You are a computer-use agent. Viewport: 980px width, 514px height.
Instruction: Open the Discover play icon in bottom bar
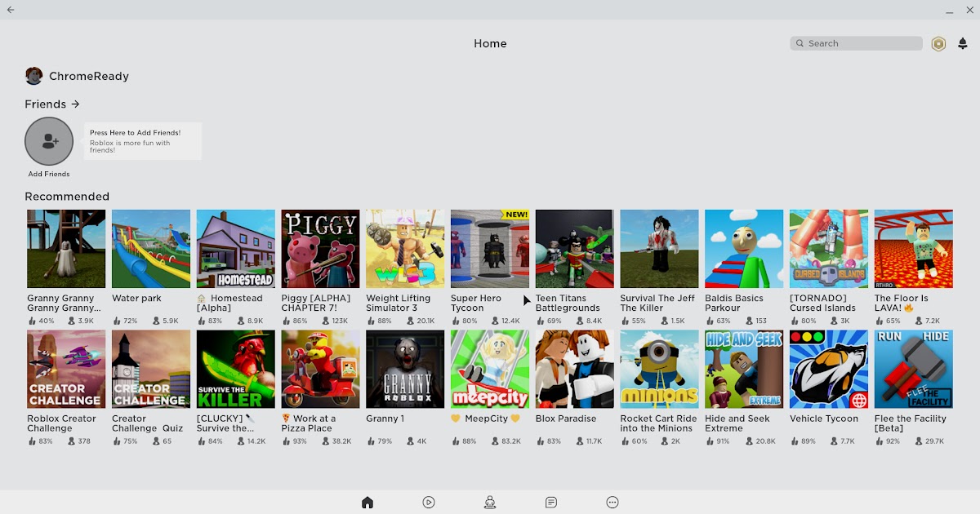pyautogui.click(x=429, y=503)
